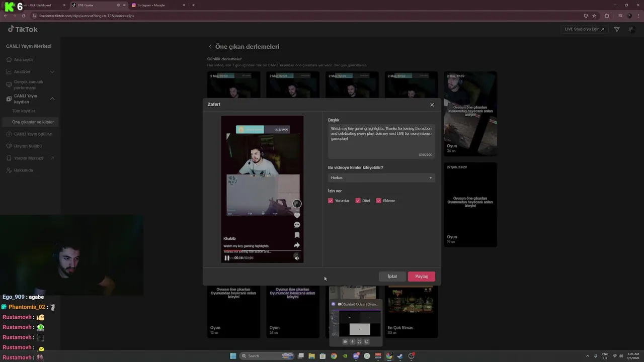Uncheck the Yorumlar checkbox
Image resolution: width=644 pixels, height=362 pixels.
[x=331, y=201]
